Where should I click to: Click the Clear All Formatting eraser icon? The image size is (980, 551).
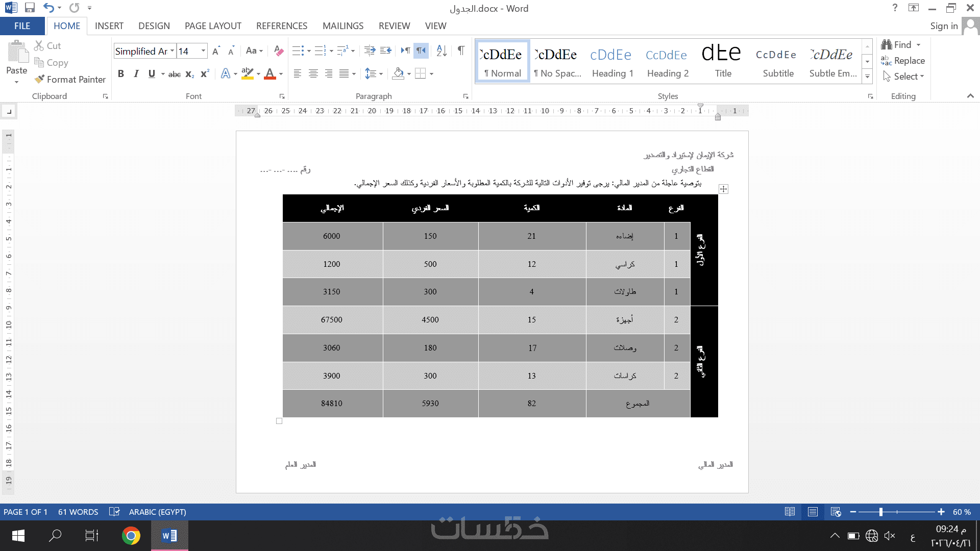[278, 51]
